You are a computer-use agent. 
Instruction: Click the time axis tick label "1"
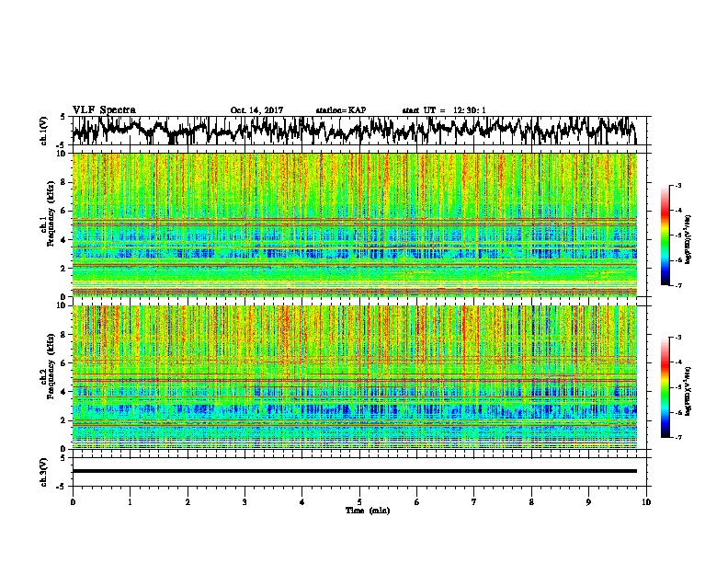coord(130,502)
